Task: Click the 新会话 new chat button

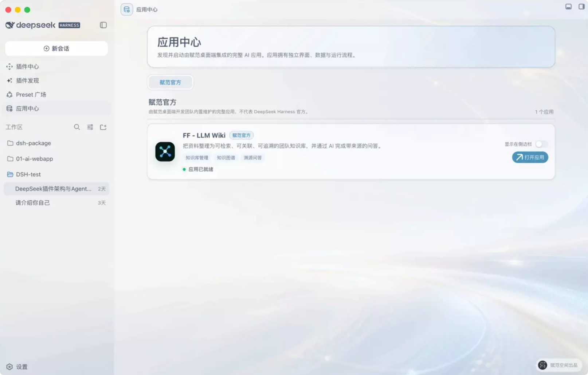Action: pyautogui.click(x=56, y=48)
